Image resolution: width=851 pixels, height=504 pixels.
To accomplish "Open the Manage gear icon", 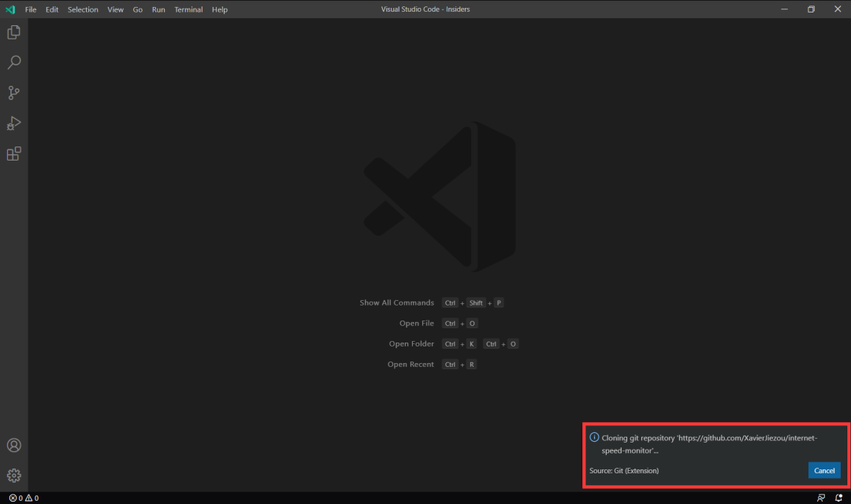I will (14, 475).
